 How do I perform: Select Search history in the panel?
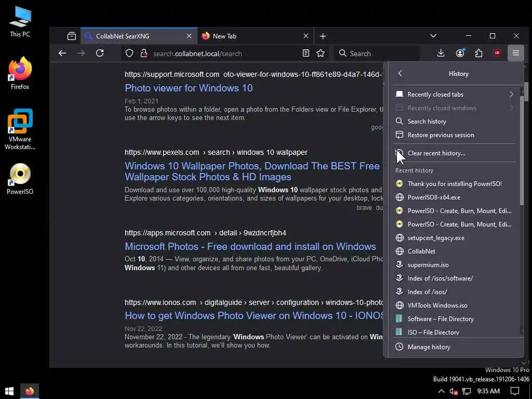[x=455, y=121]
